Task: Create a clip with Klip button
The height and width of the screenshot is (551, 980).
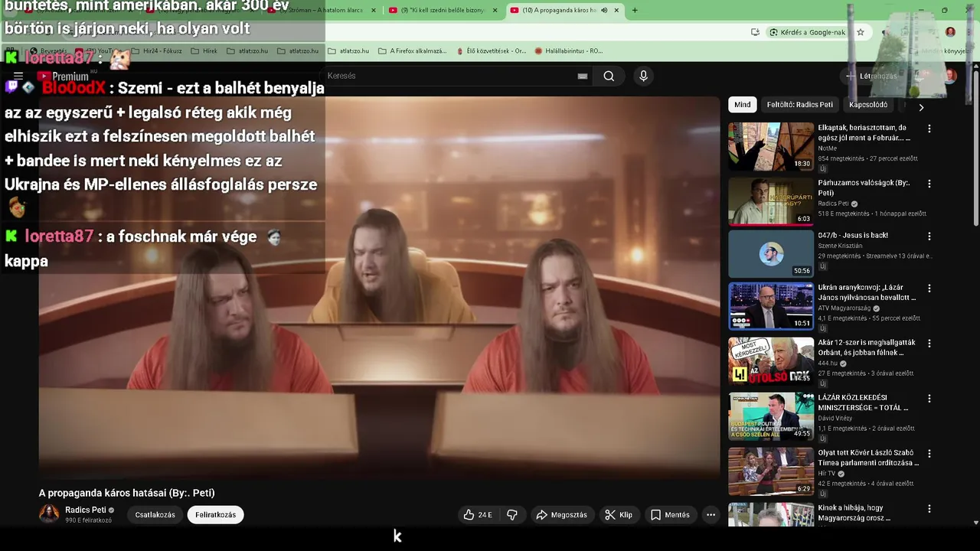Action: (x=619, y=515)
